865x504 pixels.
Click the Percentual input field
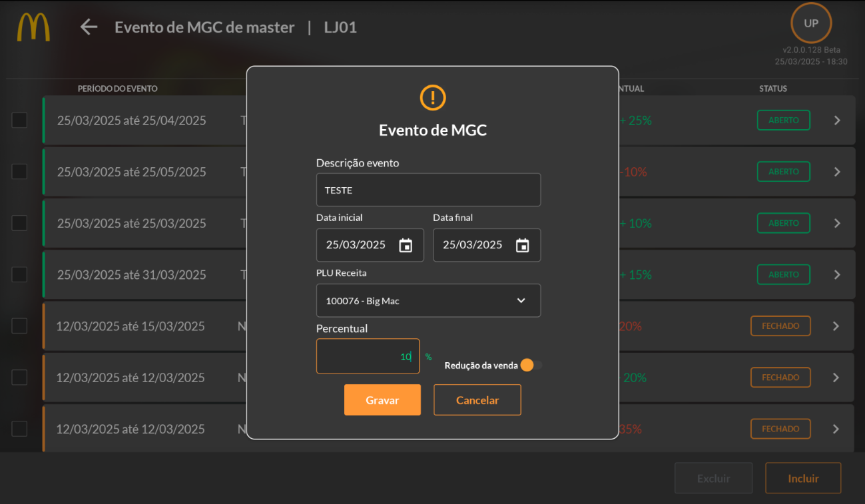(x=368, y=356)
